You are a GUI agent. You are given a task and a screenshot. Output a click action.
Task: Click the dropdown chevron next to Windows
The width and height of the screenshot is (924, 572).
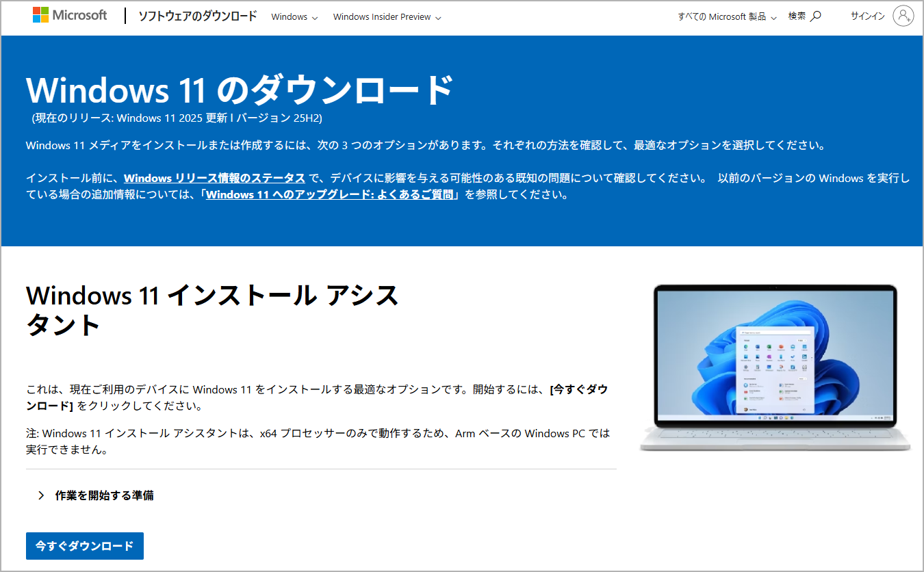(316, 17)
